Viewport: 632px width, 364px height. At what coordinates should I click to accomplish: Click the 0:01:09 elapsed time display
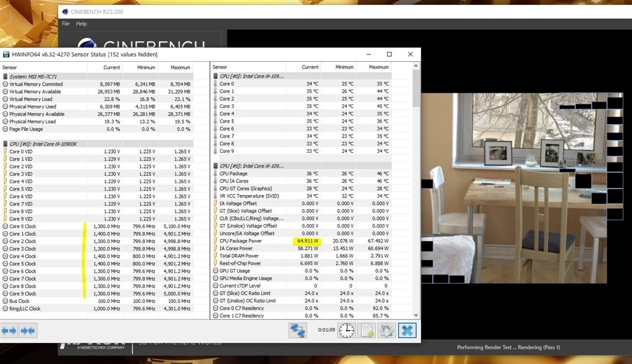pos(326,330)
